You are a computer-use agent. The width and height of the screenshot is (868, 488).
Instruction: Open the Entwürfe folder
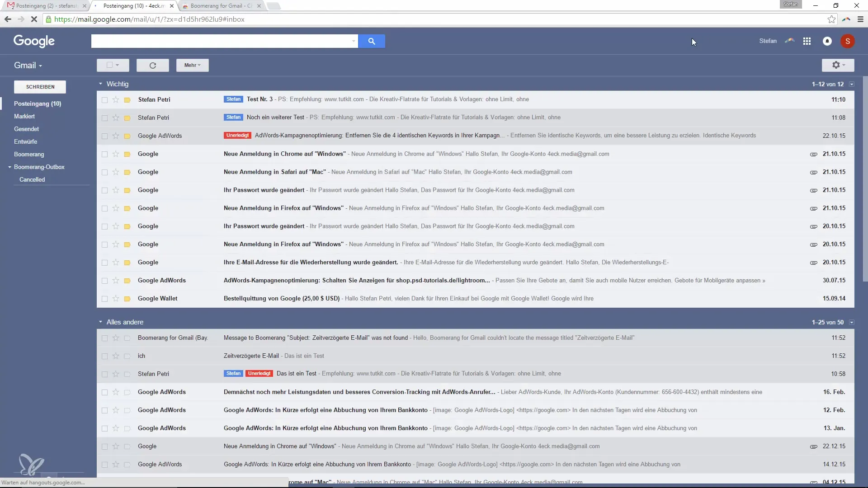point(25,142)
